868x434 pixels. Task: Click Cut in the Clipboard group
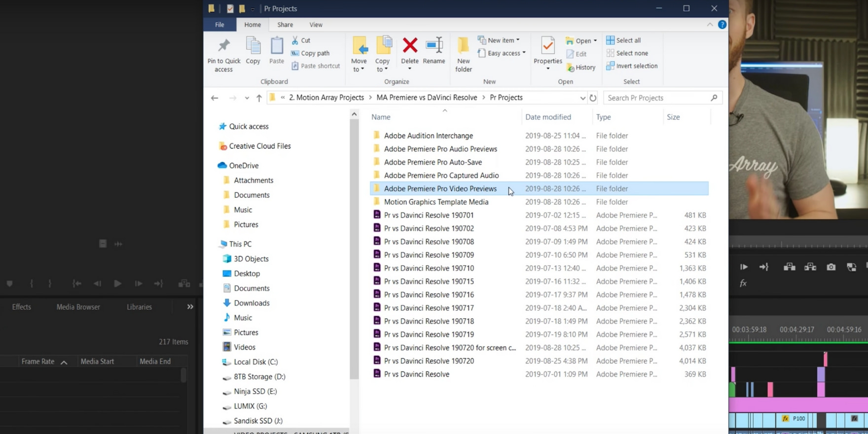301,40
